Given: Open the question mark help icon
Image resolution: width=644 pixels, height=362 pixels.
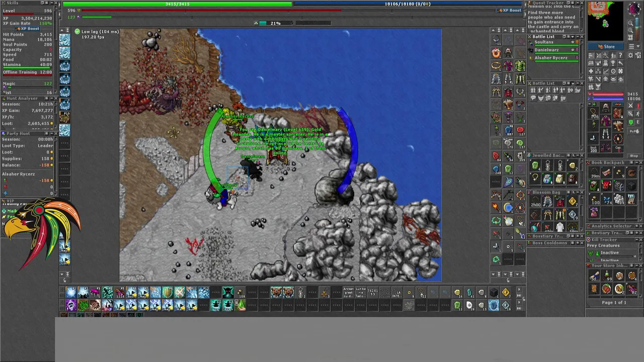Looking at the screenshot, I should [620, 55].
